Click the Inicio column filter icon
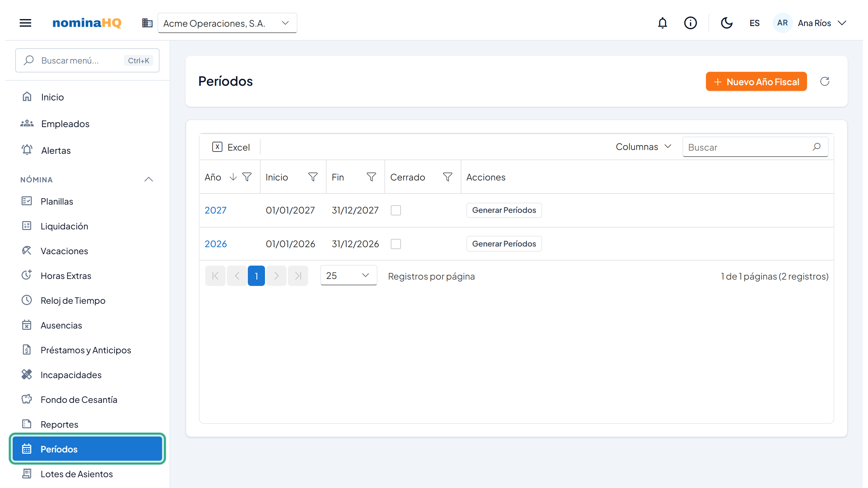 click(x=313, y=177)
